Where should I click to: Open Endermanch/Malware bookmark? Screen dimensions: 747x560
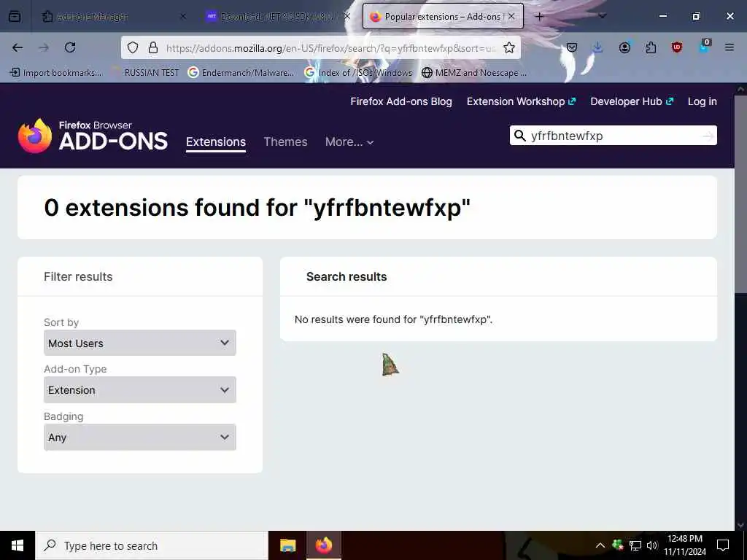pos(241,73)
